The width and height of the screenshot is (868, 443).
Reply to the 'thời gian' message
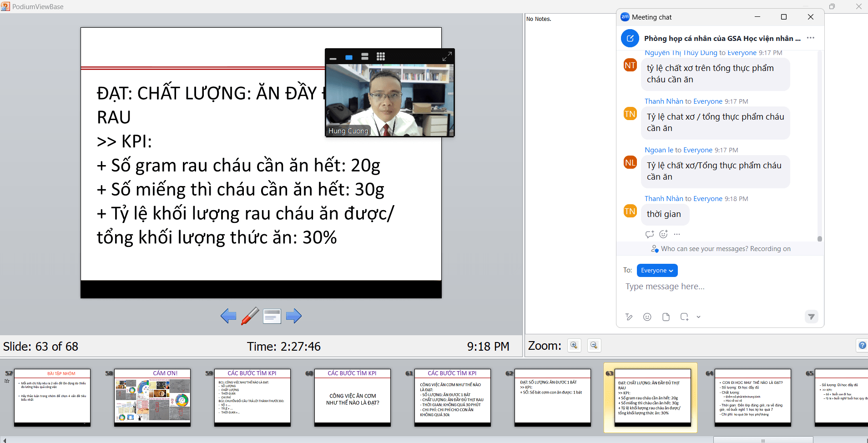pyautogui.click(x=650, y=234)
